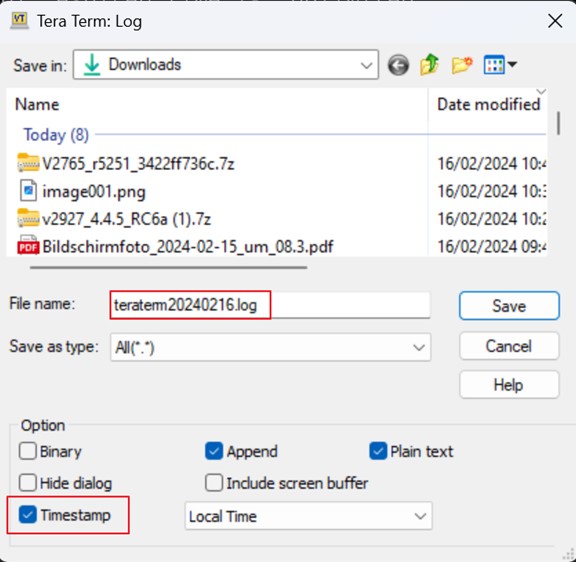Click the horizontal scrollbar under file list
This screenshot has width=576, height=562.
pyautogui.click(x=168, y=267)
